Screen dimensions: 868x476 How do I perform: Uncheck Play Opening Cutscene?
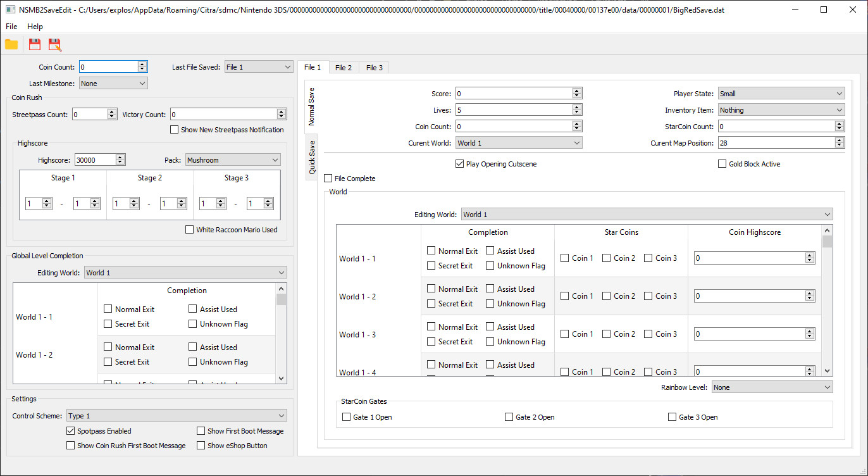pyautogui.click(x=459, y=163)
